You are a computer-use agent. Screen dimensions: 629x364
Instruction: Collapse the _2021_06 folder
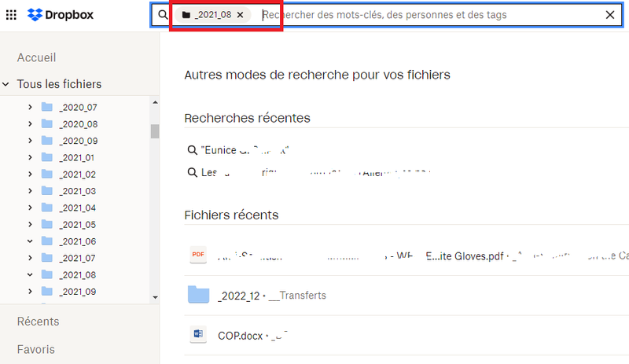pyautogui.click(x=30, y=241)
